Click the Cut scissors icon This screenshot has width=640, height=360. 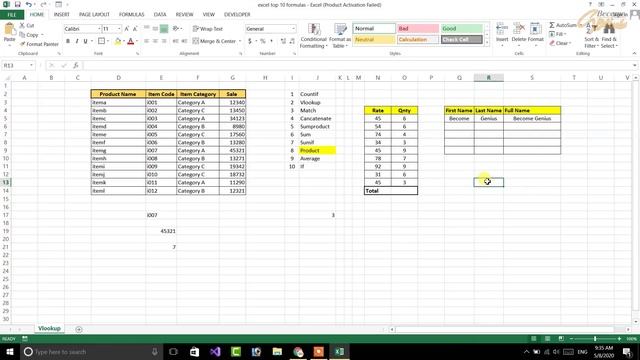(x=22, y=25)
